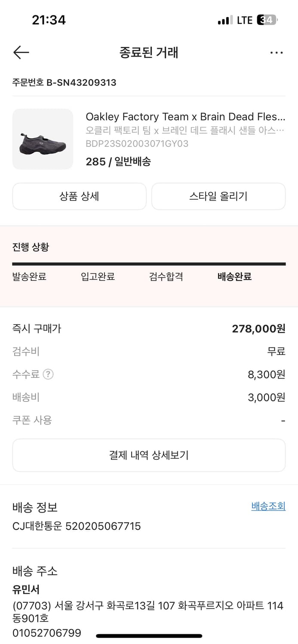The width and height of the screenshot is (298, 644).
Task: Click the 스타일 올리기 upload style button
Action: click(x=218, y=196)
